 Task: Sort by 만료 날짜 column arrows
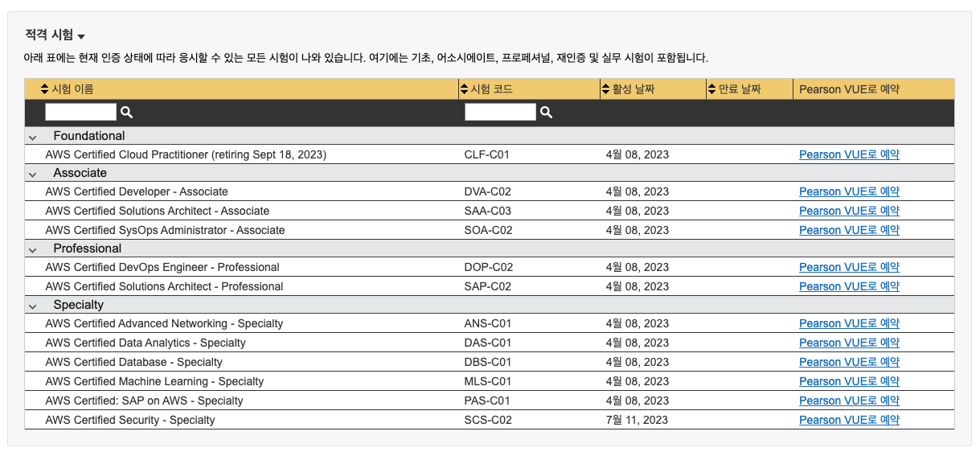click(x=711, y=89)
